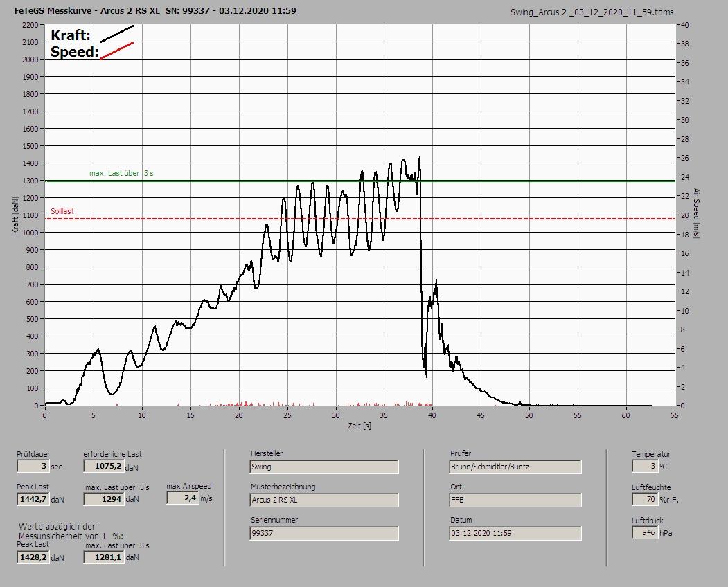Click the green 'max. Last über 3 s' chart label
The height and width of the screenshot is (587, 728).
pyautogui.click(x=121, y=173)
